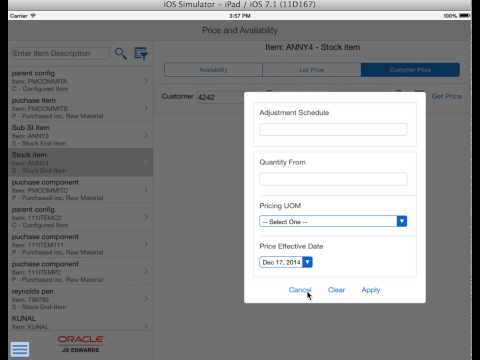Open the hamburger menu icon

tap(20, 349)
